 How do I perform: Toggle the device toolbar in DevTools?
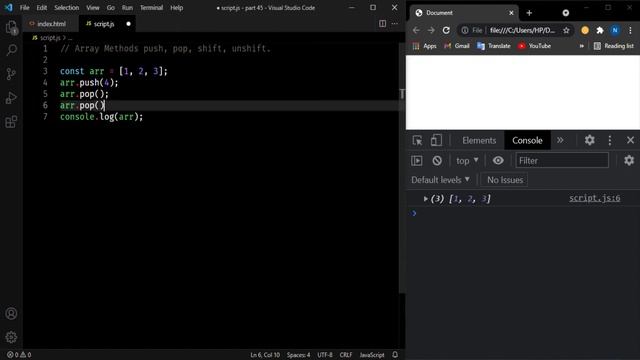(x=436, y=140)
